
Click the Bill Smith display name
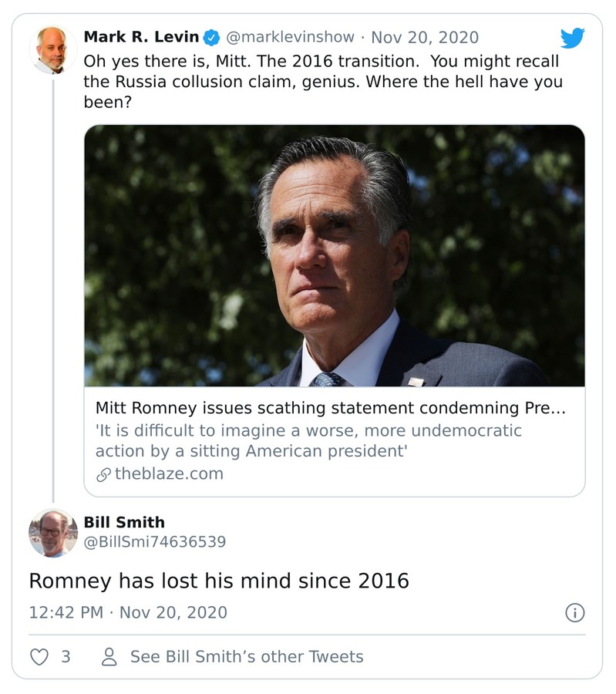click(x=124, y=523)
